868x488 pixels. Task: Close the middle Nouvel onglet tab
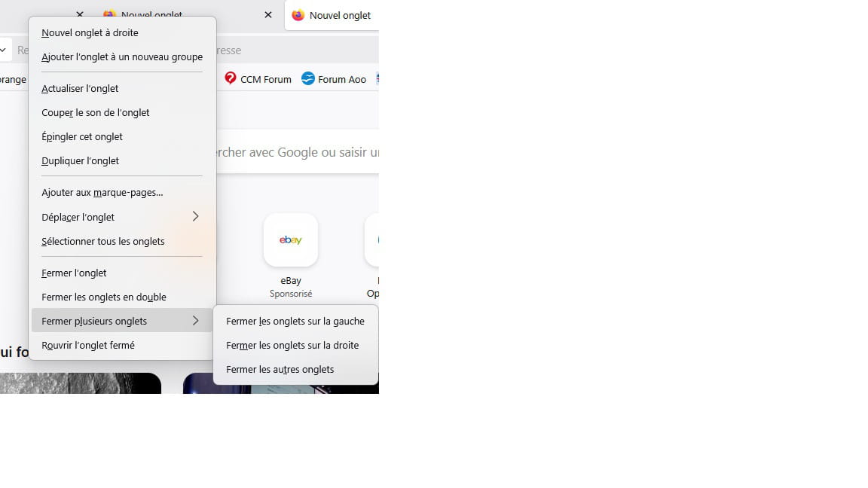[268, 15]
